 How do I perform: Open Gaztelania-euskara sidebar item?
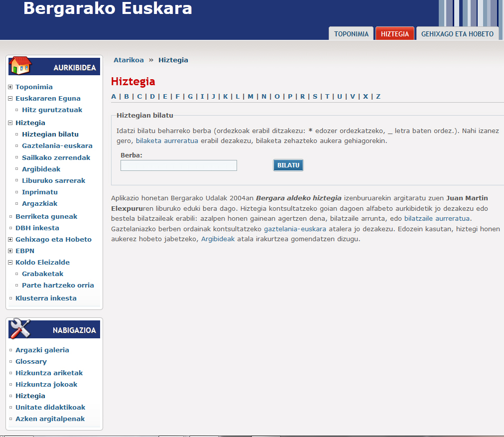[x=57, y=146]
